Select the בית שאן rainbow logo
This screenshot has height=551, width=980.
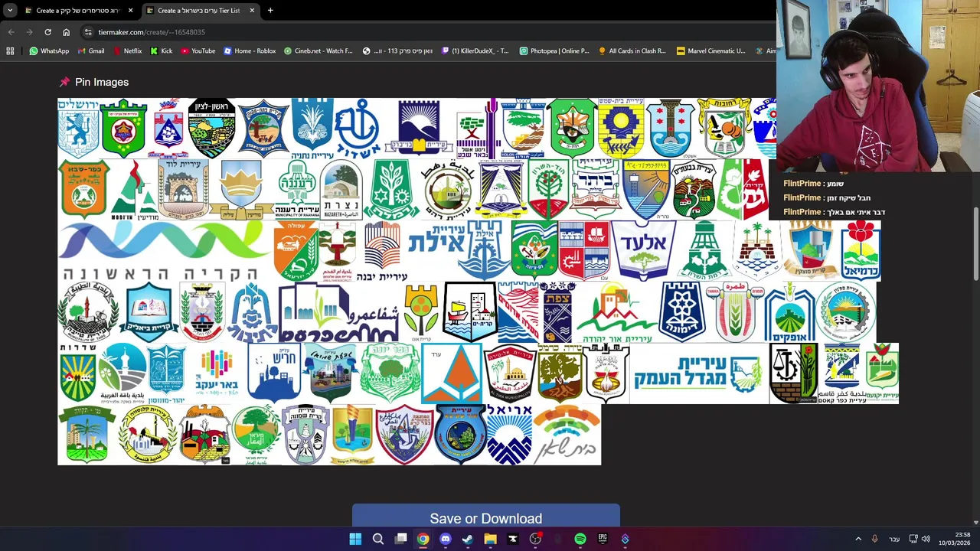[x=567, y=435]
